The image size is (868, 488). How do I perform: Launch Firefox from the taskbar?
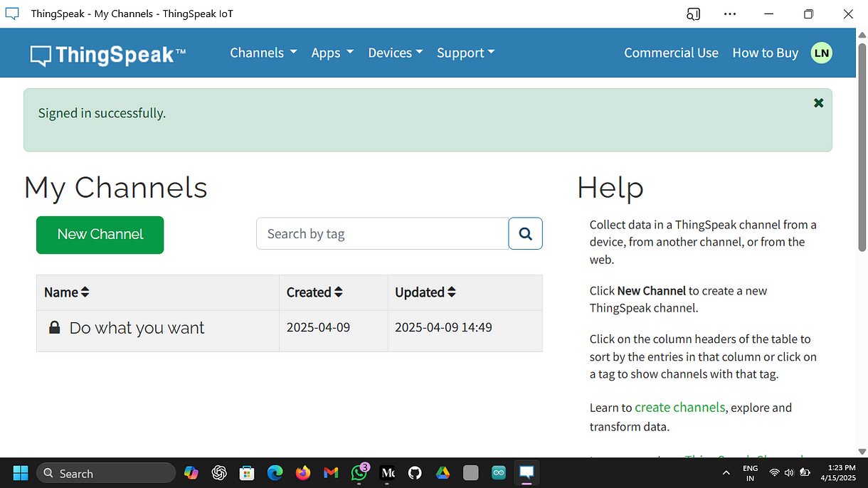(303, 473)
